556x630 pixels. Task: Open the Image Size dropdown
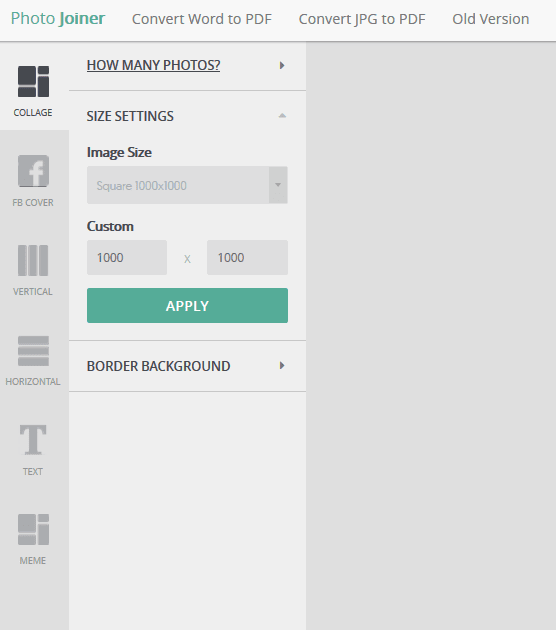(x=187, y=185)
